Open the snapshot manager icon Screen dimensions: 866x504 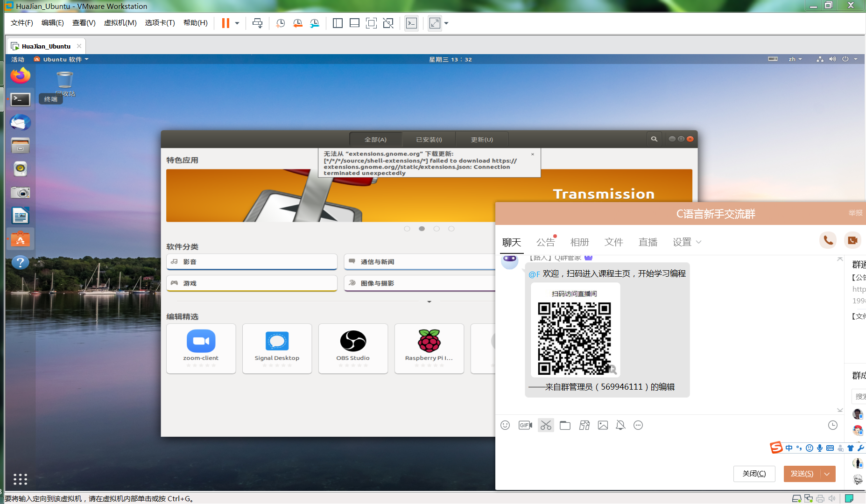[315, 23]
